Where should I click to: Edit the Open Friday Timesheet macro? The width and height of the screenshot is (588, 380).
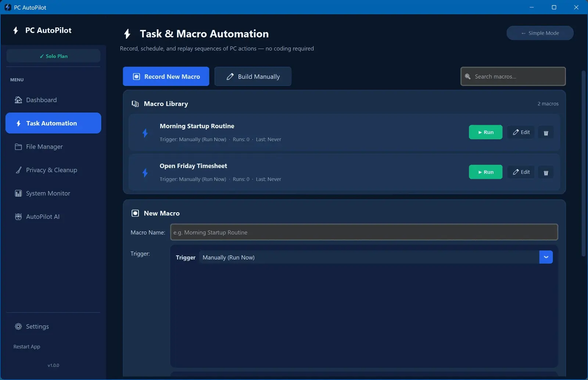(x=521, y=172)
